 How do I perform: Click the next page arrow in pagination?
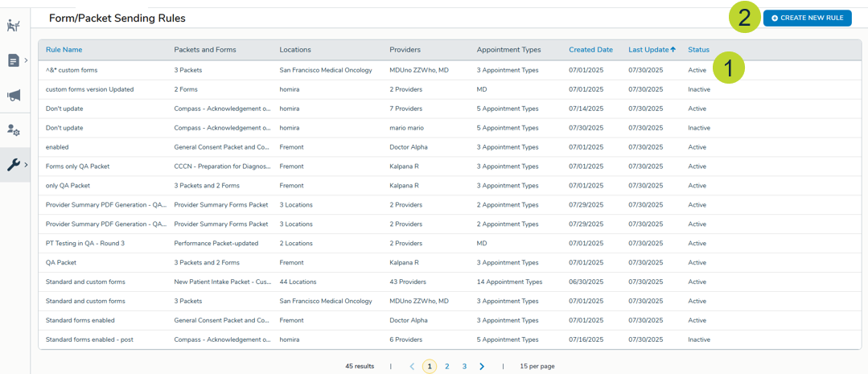[x=482, y=366]
